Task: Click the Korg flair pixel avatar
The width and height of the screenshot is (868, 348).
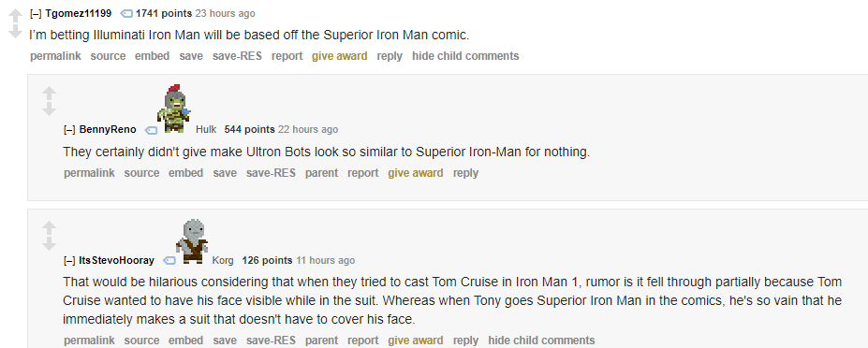Action: click(x=192, y=241)
